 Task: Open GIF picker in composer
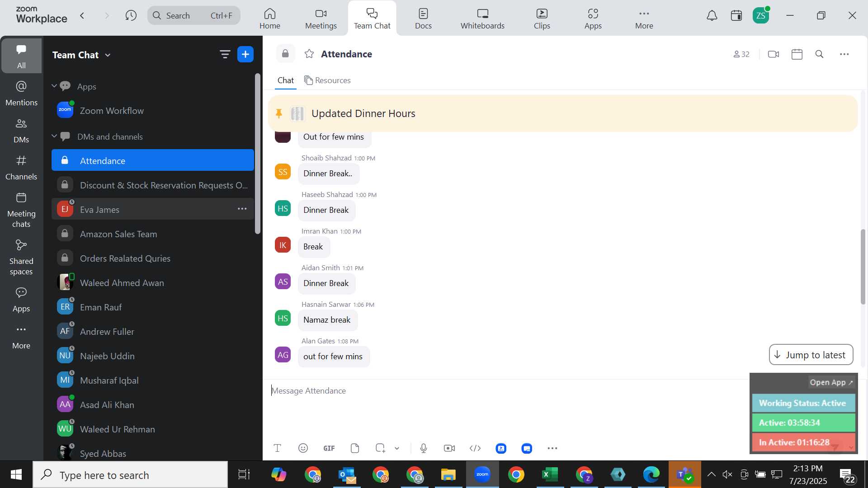tap(329, 448)
